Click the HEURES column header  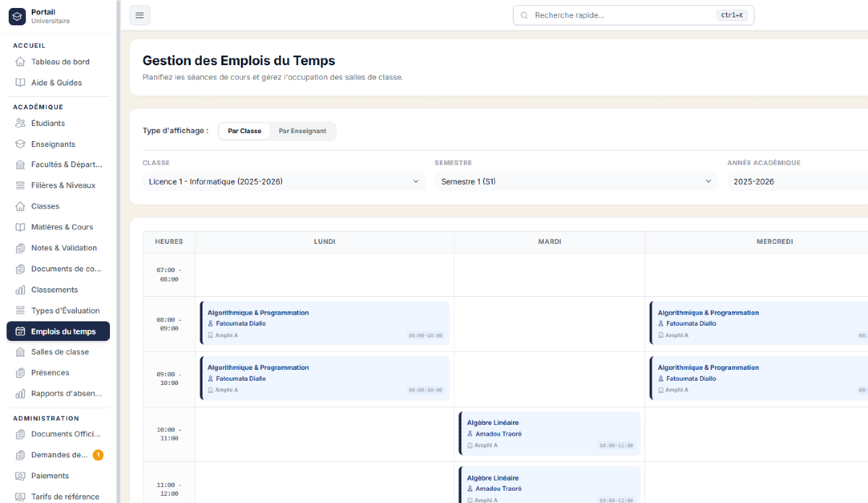[x=169, y=242]
